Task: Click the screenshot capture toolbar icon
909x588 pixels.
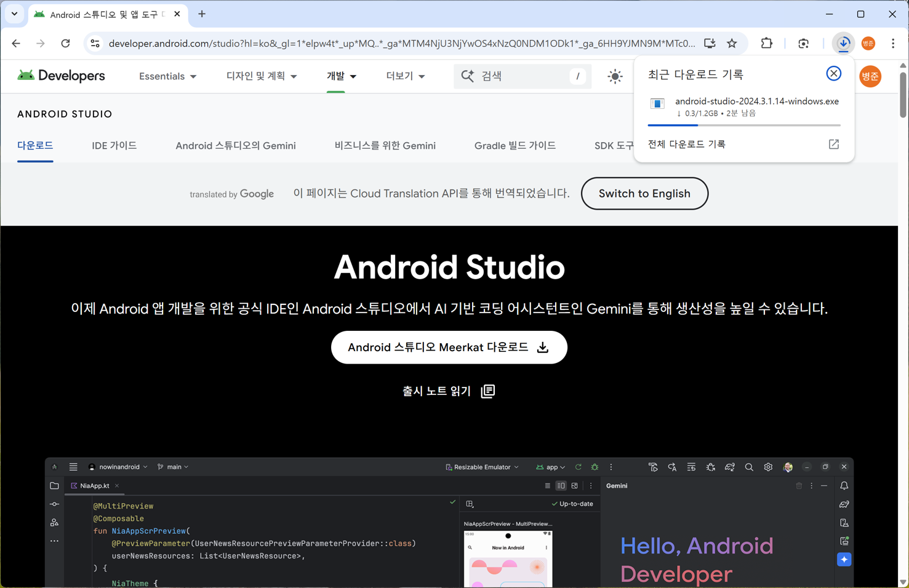Action: (x=803, y=44)
